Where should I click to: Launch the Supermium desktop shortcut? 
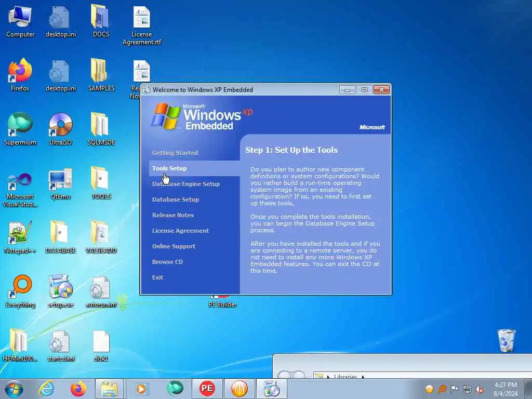tap(20, 129)
